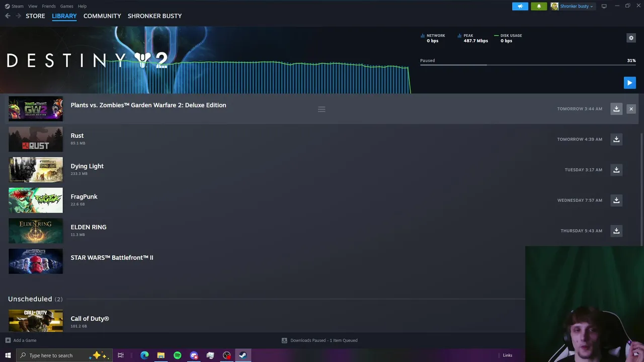Screen dimensions: 644x362
Task: Switch to the LIBRARY tab
Action: [64, 16]
